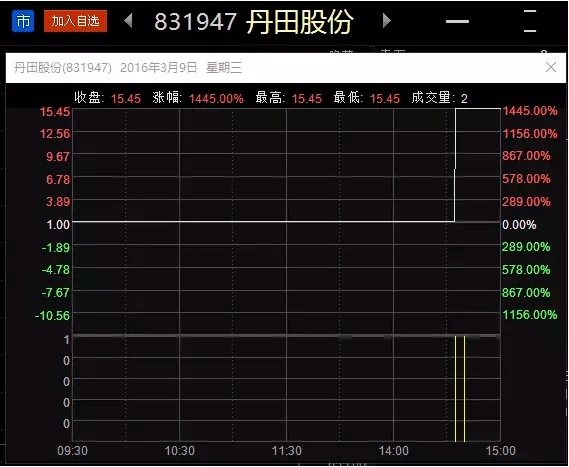Click the 1.00 baseline price label
The width and height of the screenshot is (569, 467).
(x=58, y=225)
